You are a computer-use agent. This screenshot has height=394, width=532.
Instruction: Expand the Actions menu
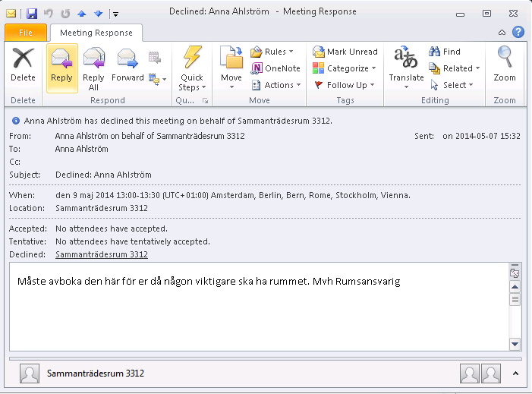276,85
